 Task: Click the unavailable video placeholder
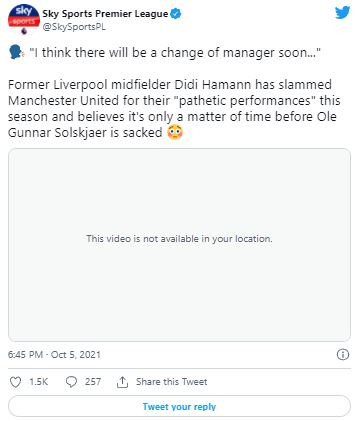click(179, 245)
